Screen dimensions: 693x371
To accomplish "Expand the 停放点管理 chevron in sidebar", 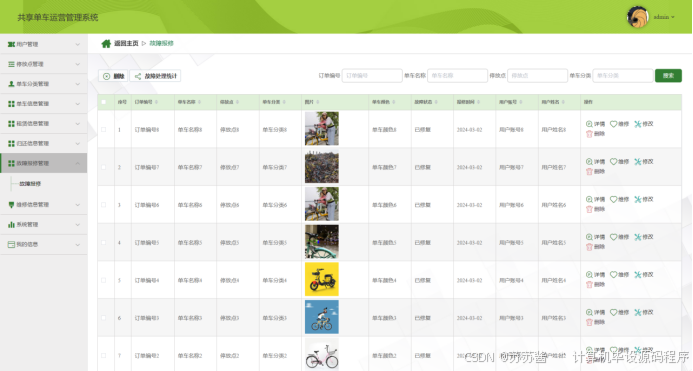I will [x=78, y=64].
